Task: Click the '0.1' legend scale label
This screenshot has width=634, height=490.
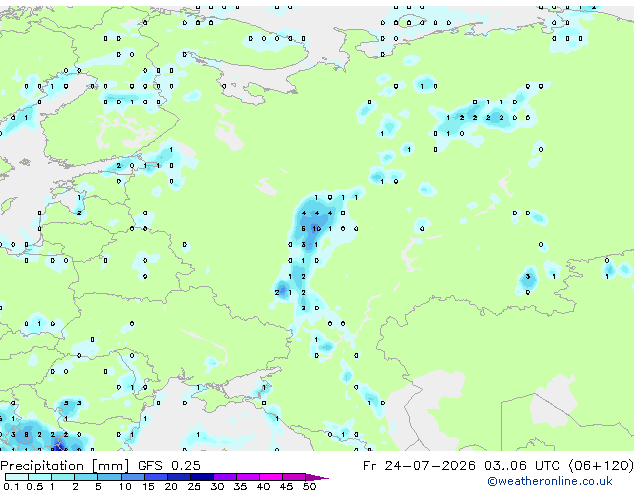Action: tap(11, 486)
